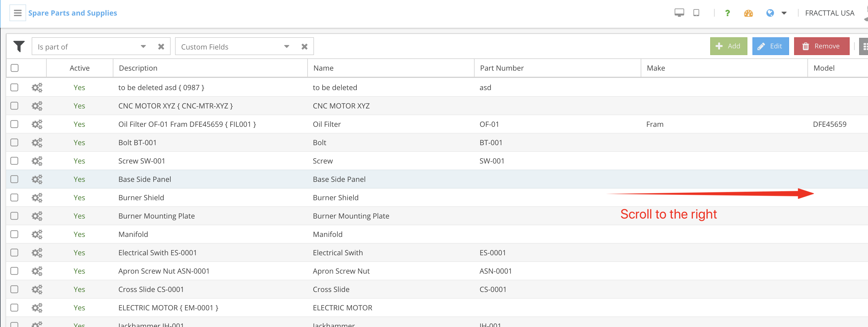Expand the Custom Fields dropdown
Image resolution: width=868 pixels, height=327 pixels.
pyautogui.click(x=286, y=46)
